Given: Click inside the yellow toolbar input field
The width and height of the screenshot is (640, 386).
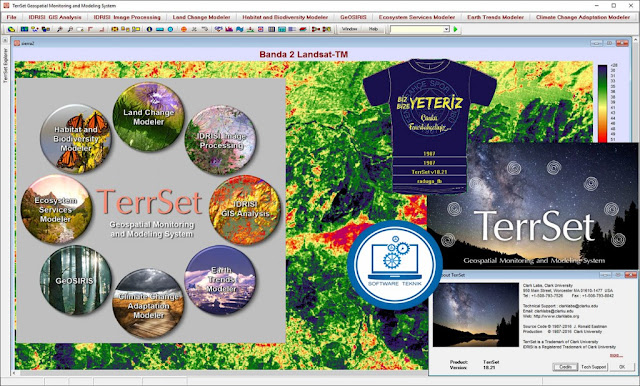Looking at the screenshot, I should [416, 29].
